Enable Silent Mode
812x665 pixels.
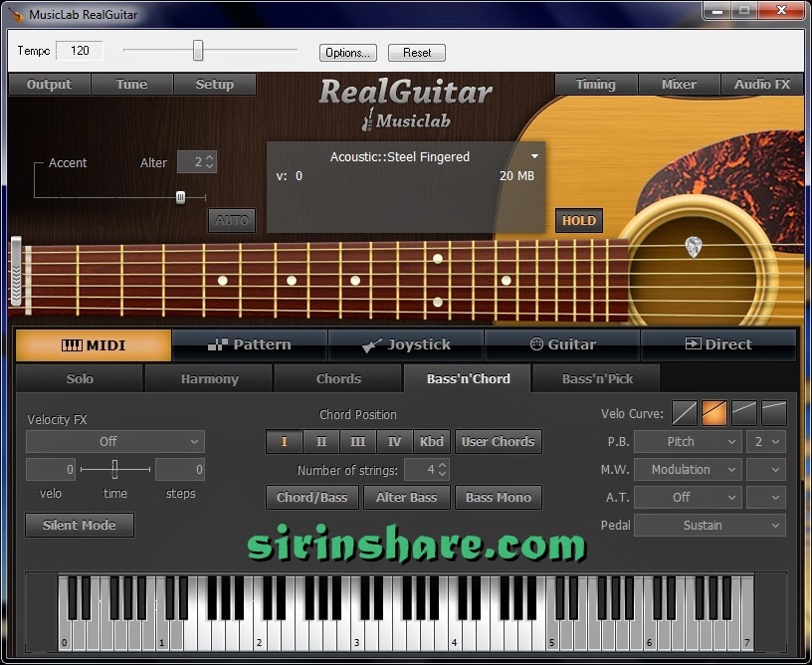(x=80, y=526)
